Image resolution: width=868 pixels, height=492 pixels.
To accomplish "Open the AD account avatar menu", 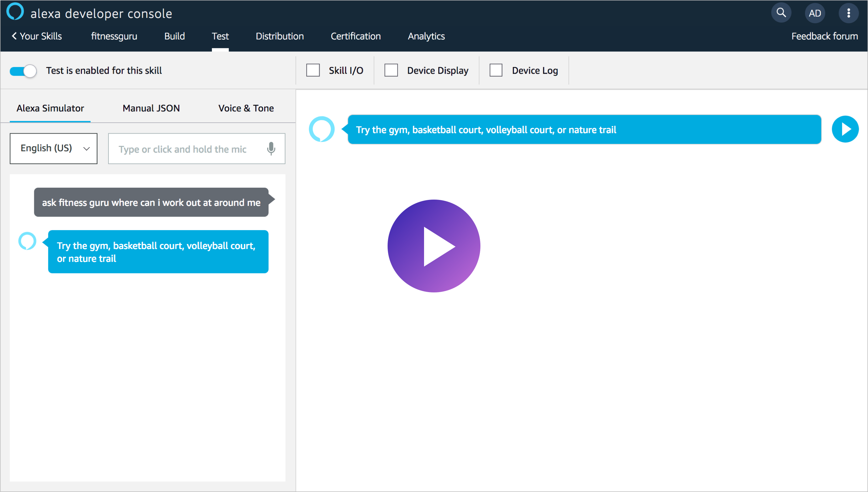I will click(x=815, y=13).
